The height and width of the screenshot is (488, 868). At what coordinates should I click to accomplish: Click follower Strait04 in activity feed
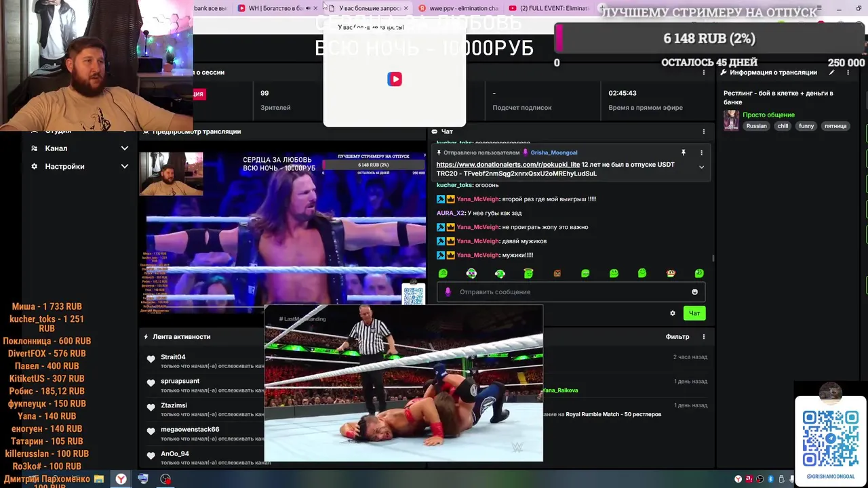point(173,357)
